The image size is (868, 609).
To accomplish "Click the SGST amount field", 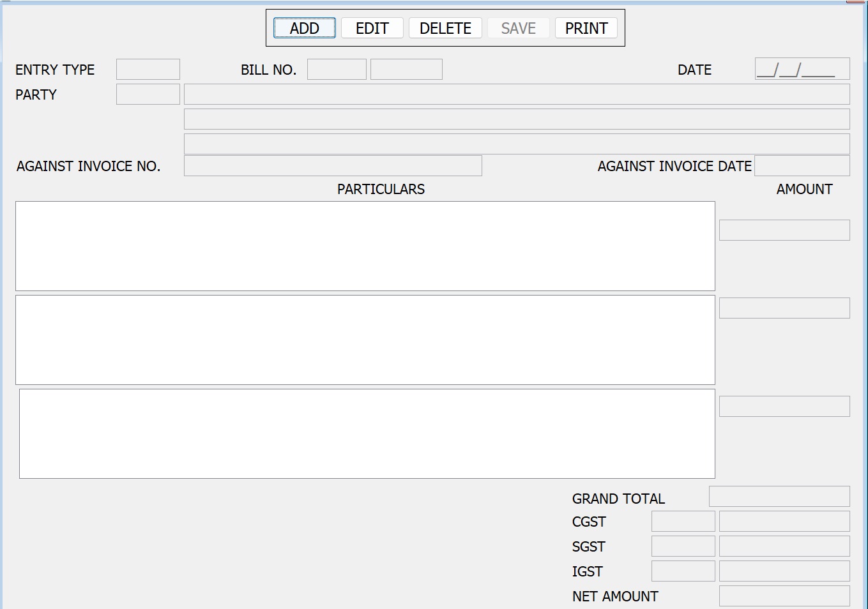I will coord(784,546).
